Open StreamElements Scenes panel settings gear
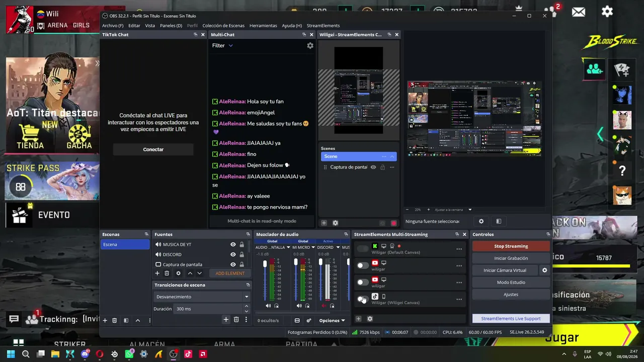Viewport: 644px width, 362px height. 336,223
